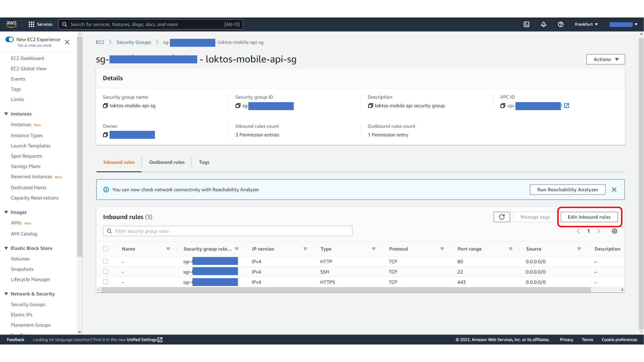Check the HTTPS port 443 rule
Viewport: 644px width, 362px height.
105,282
